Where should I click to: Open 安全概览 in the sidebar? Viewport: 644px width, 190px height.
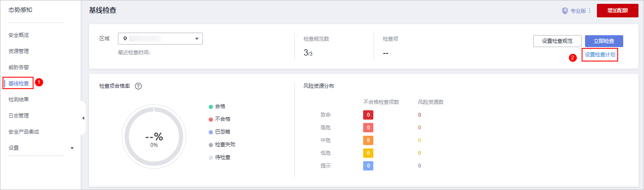(19, 35)
